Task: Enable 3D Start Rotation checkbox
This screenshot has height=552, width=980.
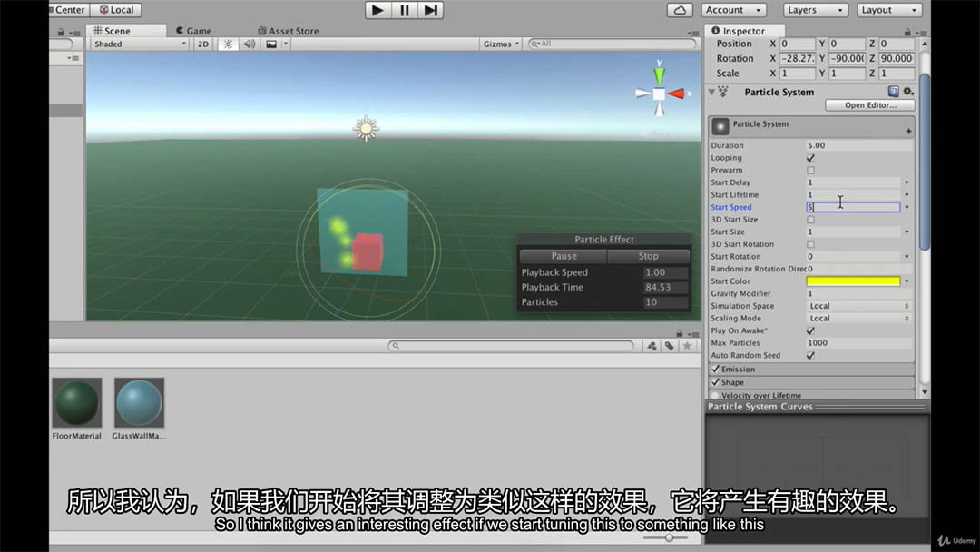Action: click(x=810, y=244)
